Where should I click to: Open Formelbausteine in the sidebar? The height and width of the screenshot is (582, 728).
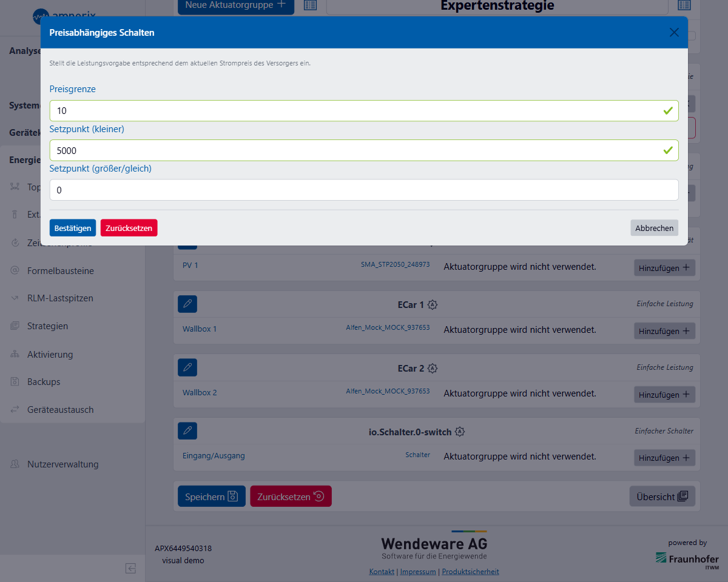[x=60, y=271]
